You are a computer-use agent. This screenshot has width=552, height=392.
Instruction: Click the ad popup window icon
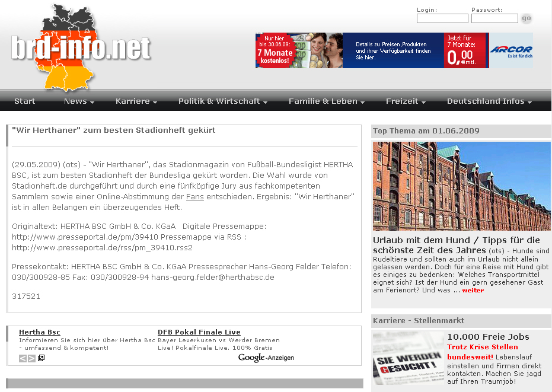click(41, 358)
